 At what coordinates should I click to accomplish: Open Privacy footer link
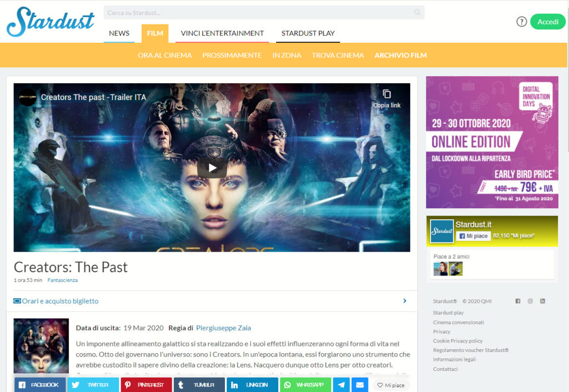coord(442,331)
